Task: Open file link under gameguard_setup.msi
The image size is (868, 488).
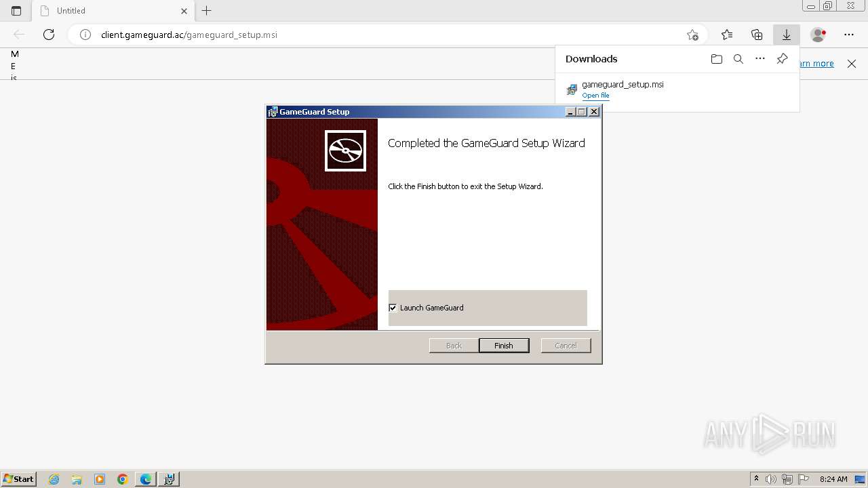Action: [595, 96]
